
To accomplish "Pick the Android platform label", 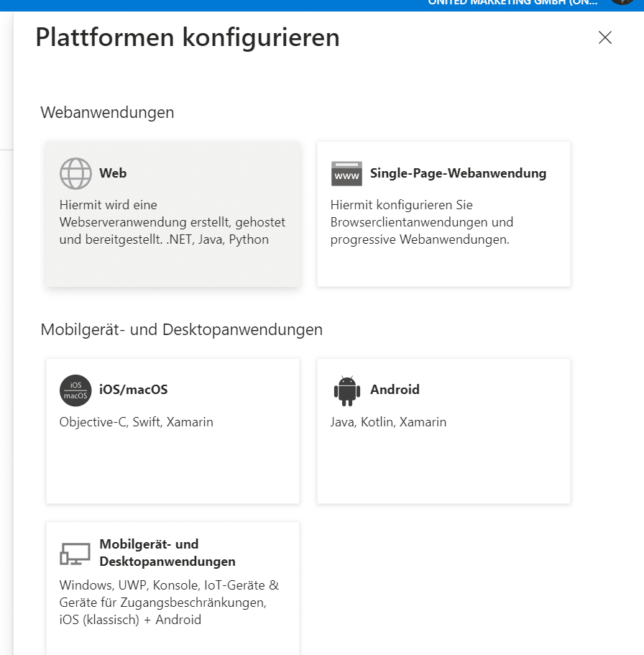I will (x=395, y=390).
